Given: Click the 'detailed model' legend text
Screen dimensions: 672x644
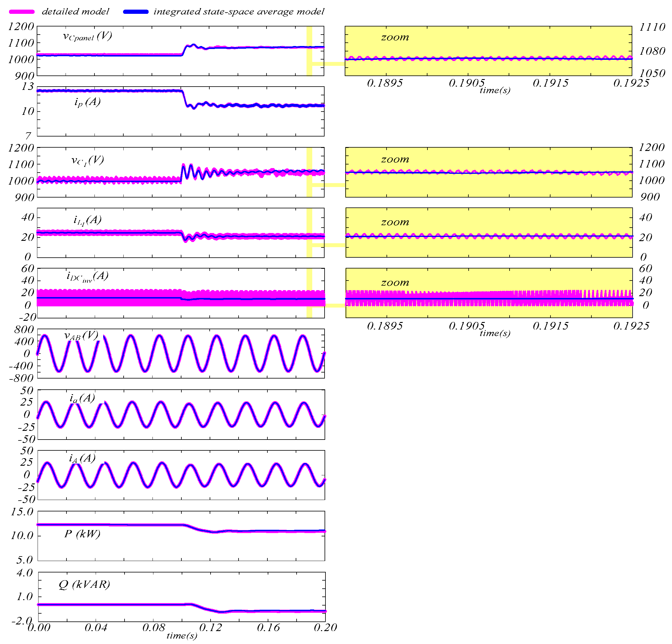Looking at the screenshot, I should (76, 12).
